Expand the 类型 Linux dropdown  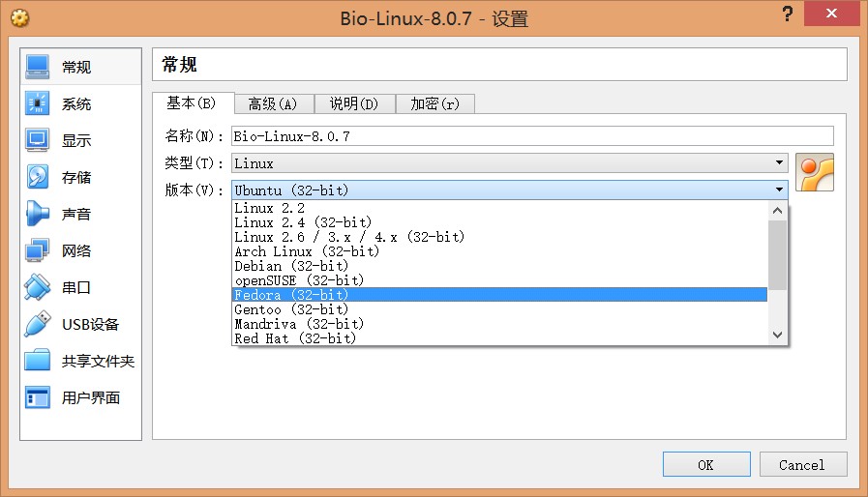point(509,162)
